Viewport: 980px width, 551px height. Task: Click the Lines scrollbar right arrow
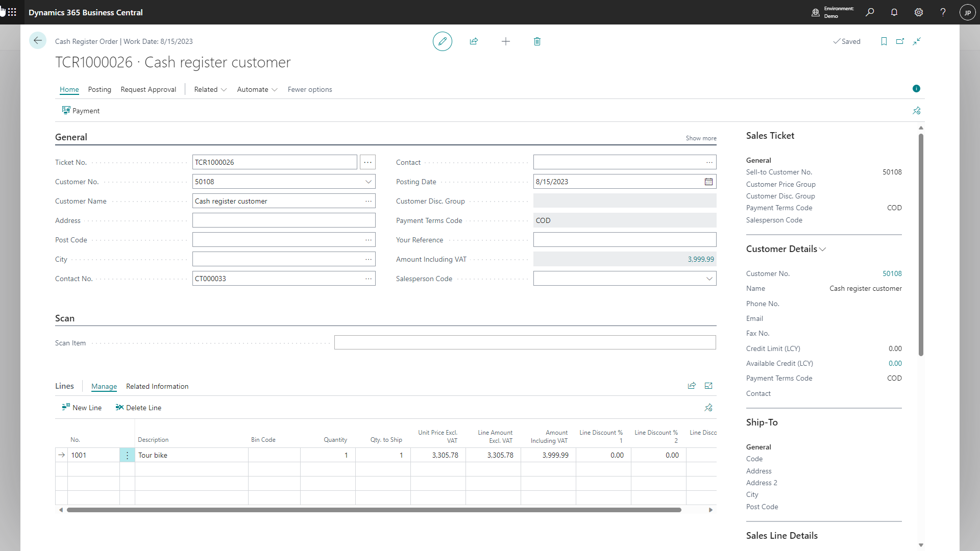pos(710,510)
